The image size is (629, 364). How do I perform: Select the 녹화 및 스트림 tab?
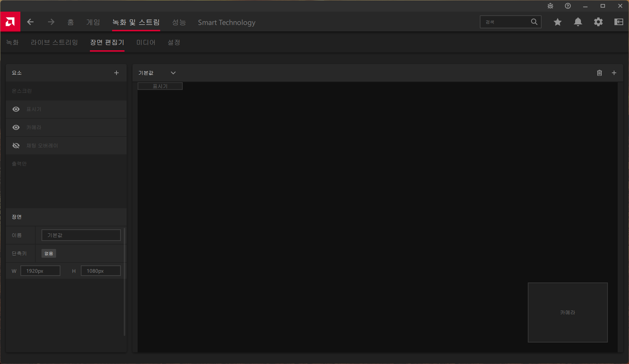click(136, 22)
